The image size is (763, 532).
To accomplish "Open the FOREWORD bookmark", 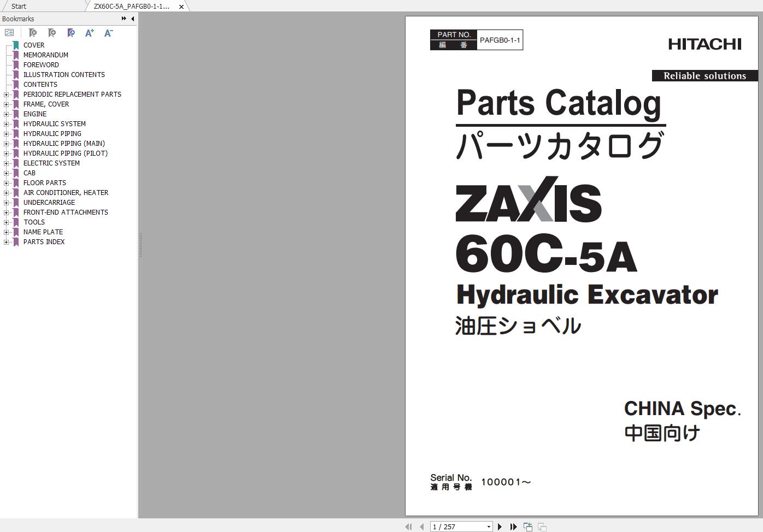I will tap(41, 65).
